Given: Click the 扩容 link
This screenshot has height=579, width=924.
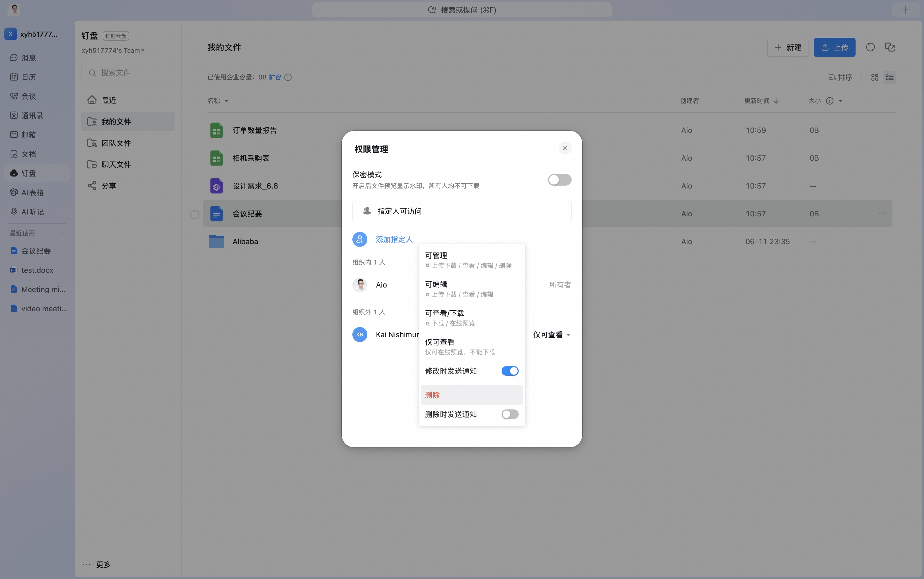Looking at the screenshot, I should [275, 77].
